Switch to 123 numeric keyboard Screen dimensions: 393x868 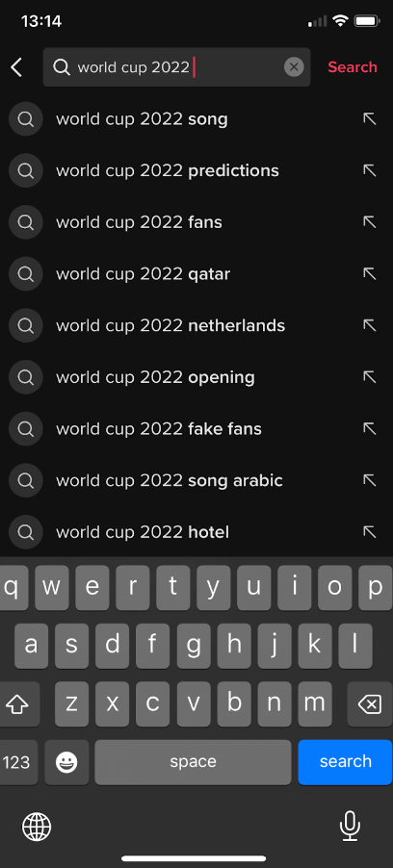click(x=17, y=762)
